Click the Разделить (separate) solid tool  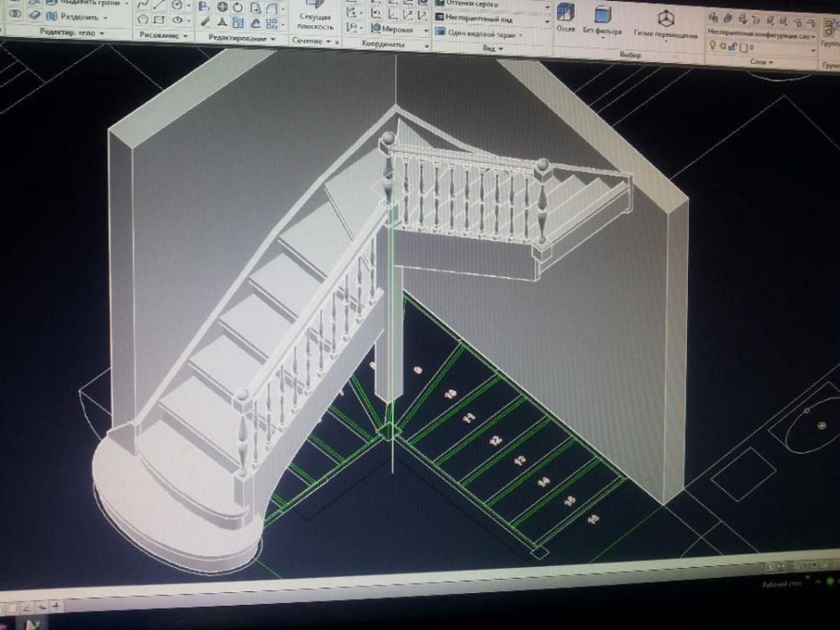(x=71, y=17)
